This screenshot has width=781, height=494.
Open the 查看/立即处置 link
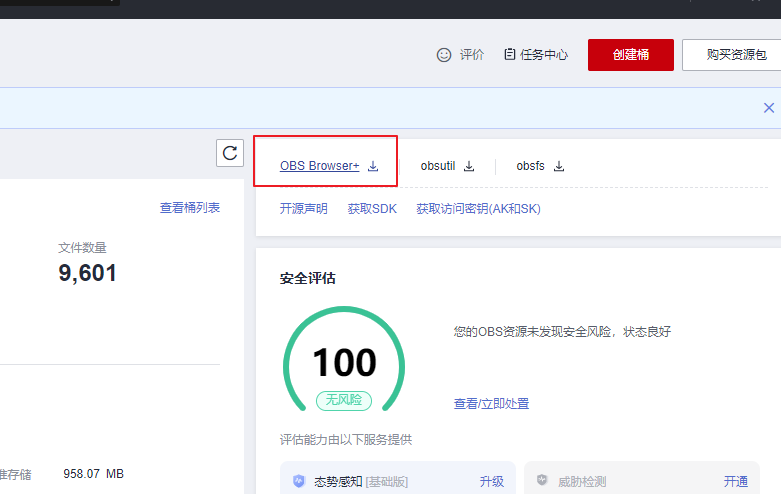pos(492,403)
